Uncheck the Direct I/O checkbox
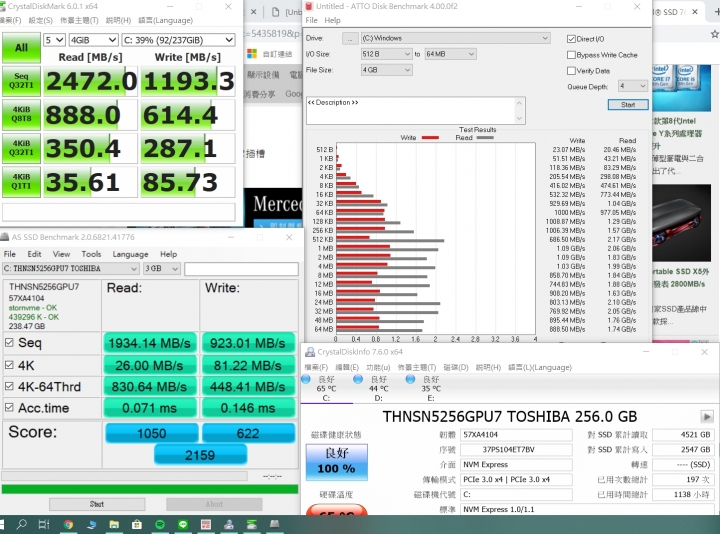 pos(571,39)
